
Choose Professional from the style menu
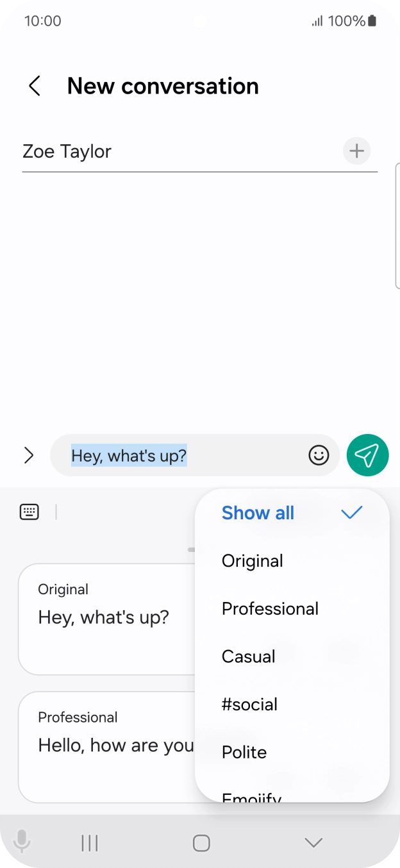coord(292,608)
